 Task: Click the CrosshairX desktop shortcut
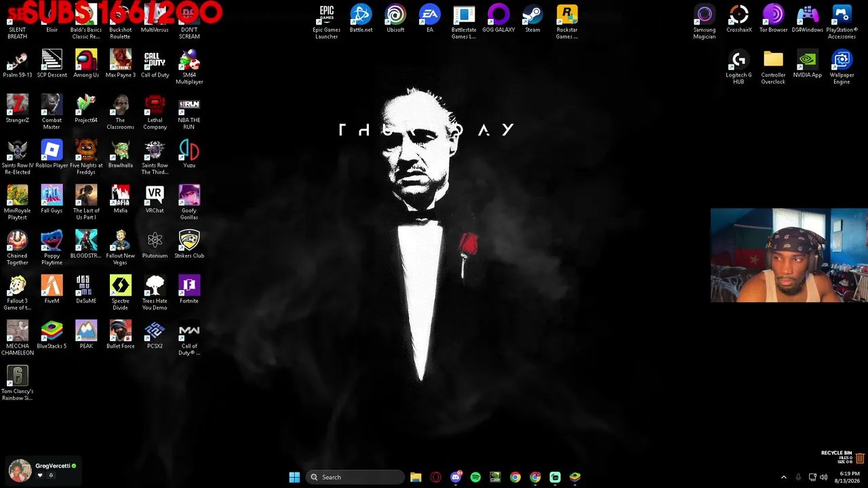[x=738, y=19]
